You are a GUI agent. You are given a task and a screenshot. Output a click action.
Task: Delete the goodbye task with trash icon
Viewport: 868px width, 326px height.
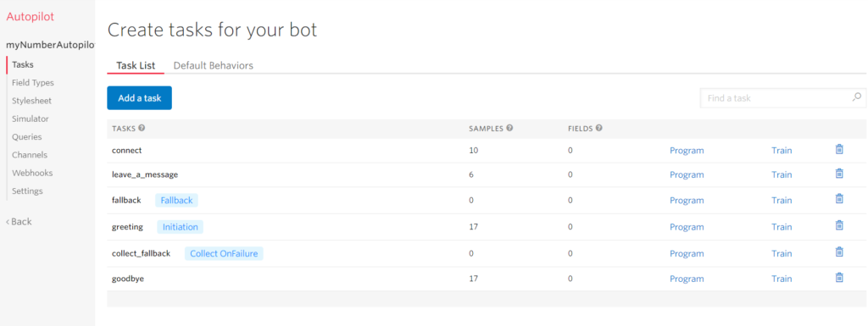tap(838, 278)
